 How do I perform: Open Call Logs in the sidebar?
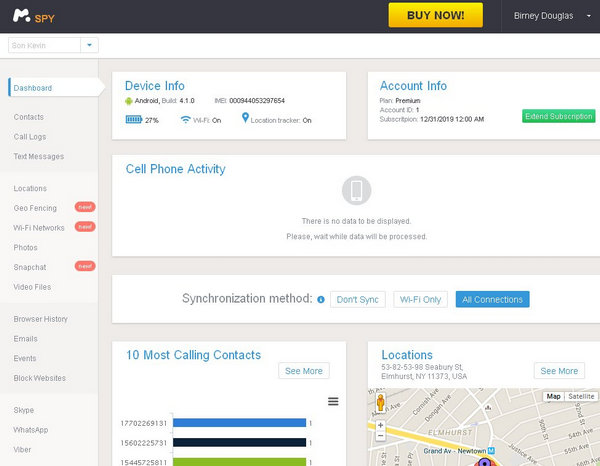pyautogui.click(x=30, y=137)
